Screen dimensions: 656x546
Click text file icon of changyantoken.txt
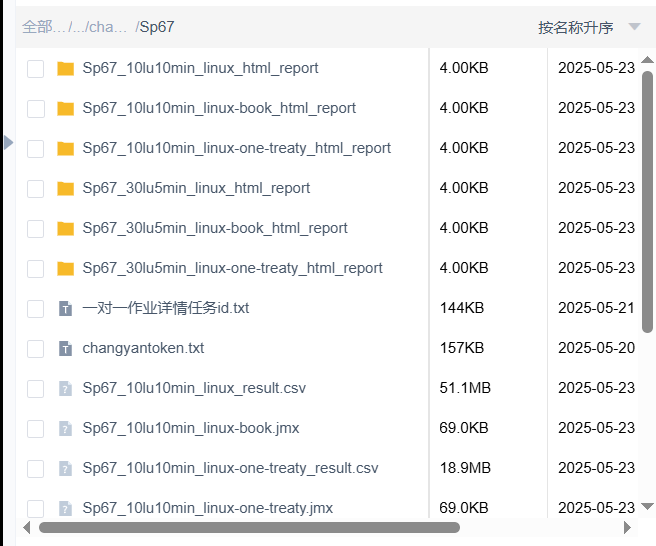coord(66,349)
